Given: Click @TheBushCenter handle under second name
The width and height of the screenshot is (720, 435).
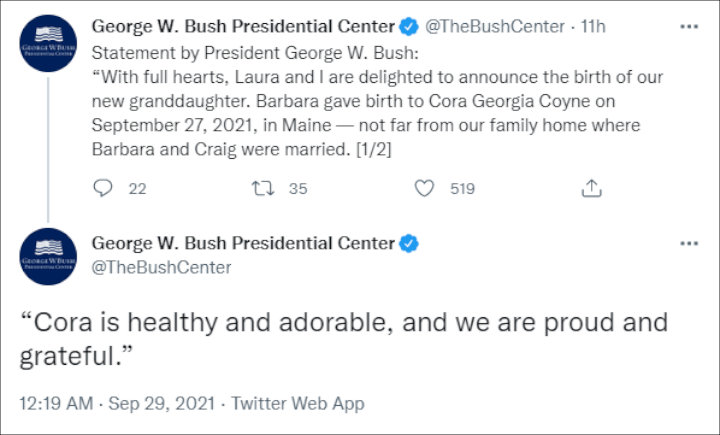Looking at the screenshot, I should click(x=162, y=267).
